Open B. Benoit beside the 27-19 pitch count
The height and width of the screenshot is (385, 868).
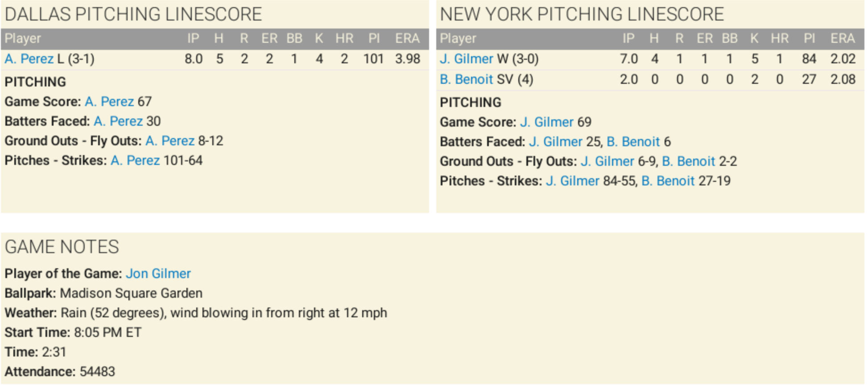tap(668, 181)
